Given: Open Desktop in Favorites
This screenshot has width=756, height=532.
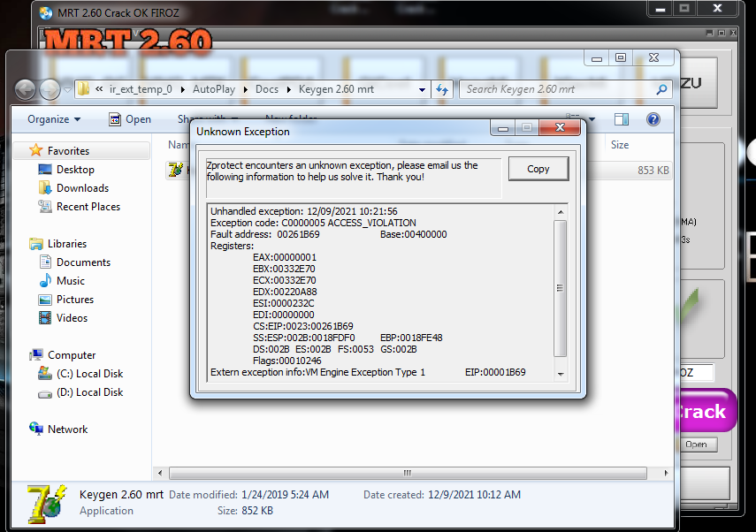Looking at the screenshot, I should pos(75,170).
